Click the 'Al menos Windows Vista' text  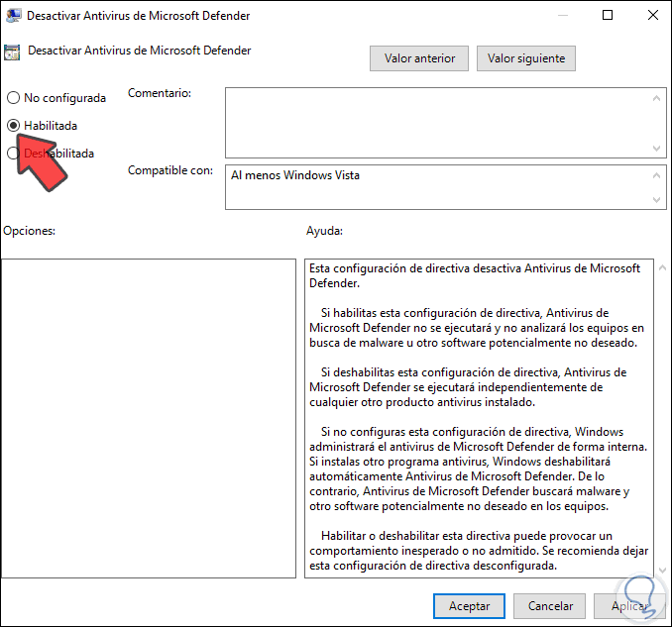(x=295, y=175)
